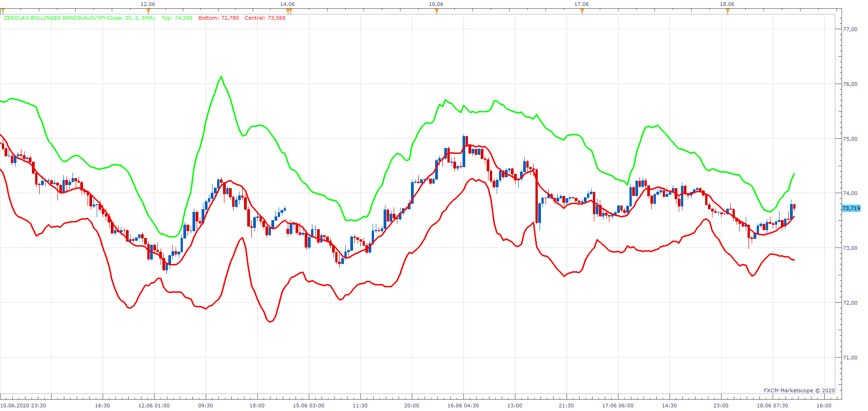Screen dimensions: 868x411
Task: Click the 17.06 06:00 time axis label
Action: tap(618, 406)
